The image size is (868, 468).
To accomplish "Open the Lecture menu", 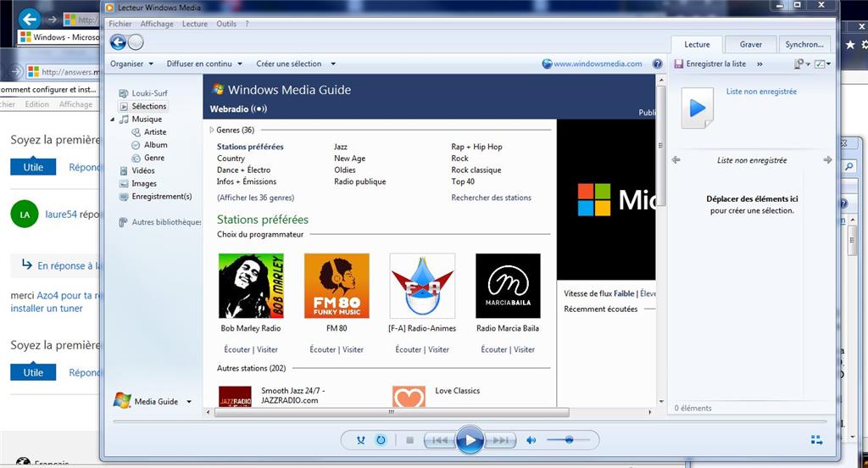I will click(x=195, y=24).
